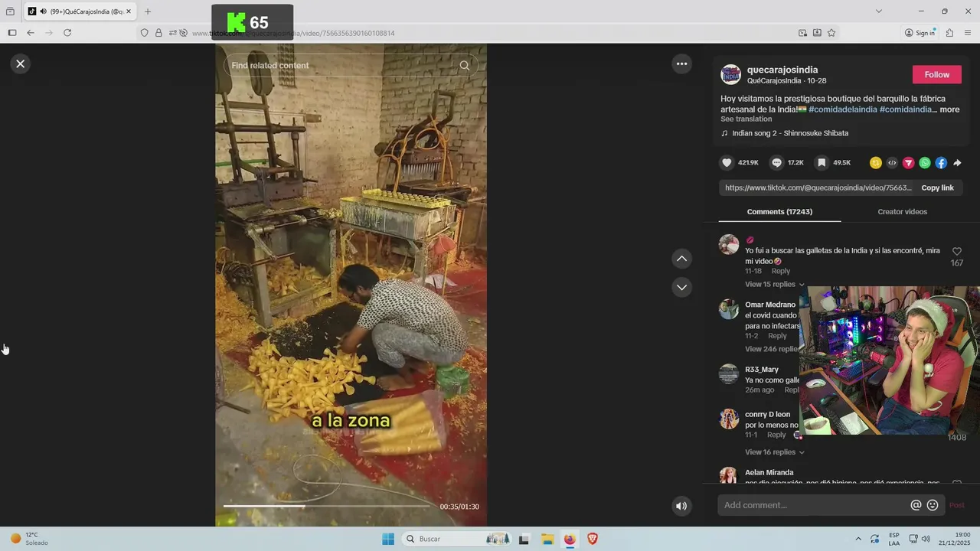Open the quecarajosindia profile avatar
The width and height of the screenshot is (980, 551).
pos(730,75)
